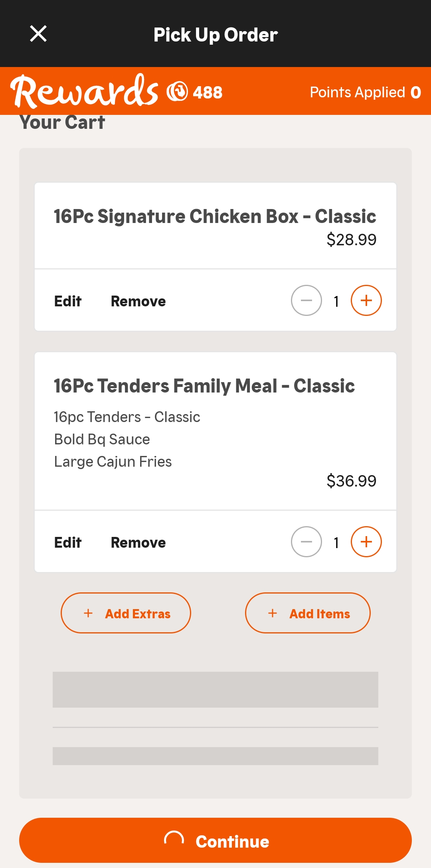Edit the 16Pc Signature Chicken Box
The height and width of the screenshot is (868, 431).
(68, 301)
